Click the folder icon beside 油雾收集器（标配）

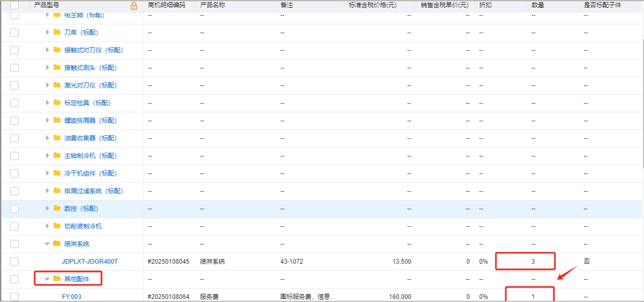57,138
